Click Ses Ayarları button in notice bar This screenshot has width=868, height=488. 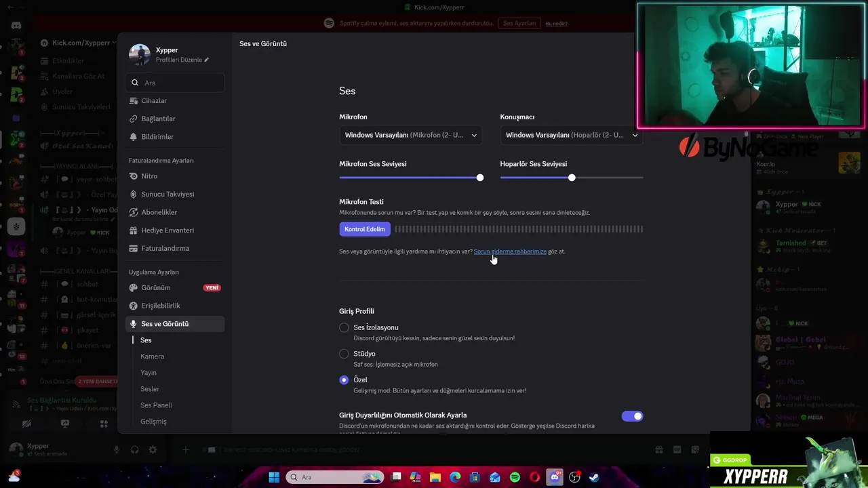[x=519, y=23]
